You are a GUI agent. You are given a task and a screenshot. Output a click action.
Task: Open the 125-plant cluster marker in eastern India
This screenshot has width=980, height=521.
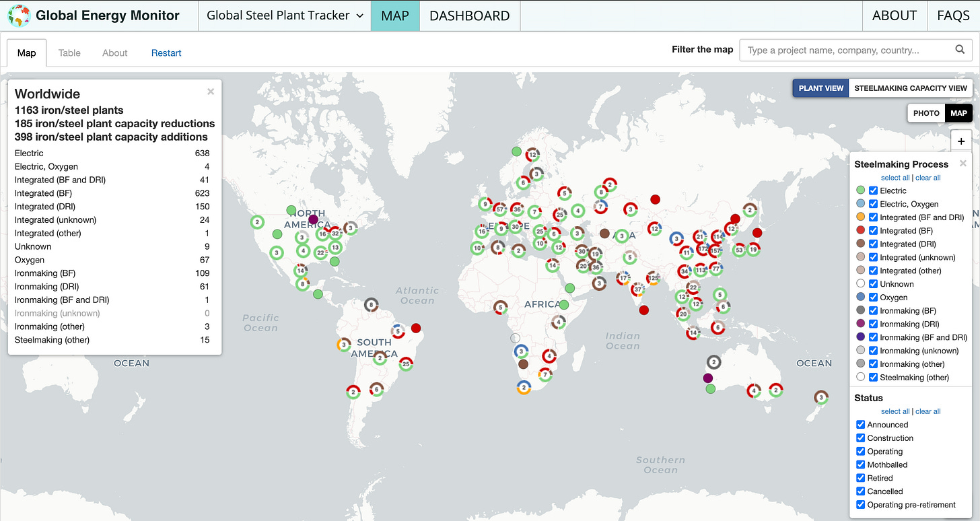point(652,277)
